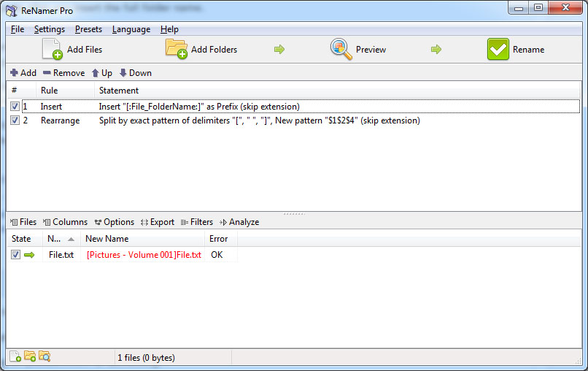The height and width of the screenshot is (371, 588).
Task: Click the Add Folders label
Action: coord(214,50)
